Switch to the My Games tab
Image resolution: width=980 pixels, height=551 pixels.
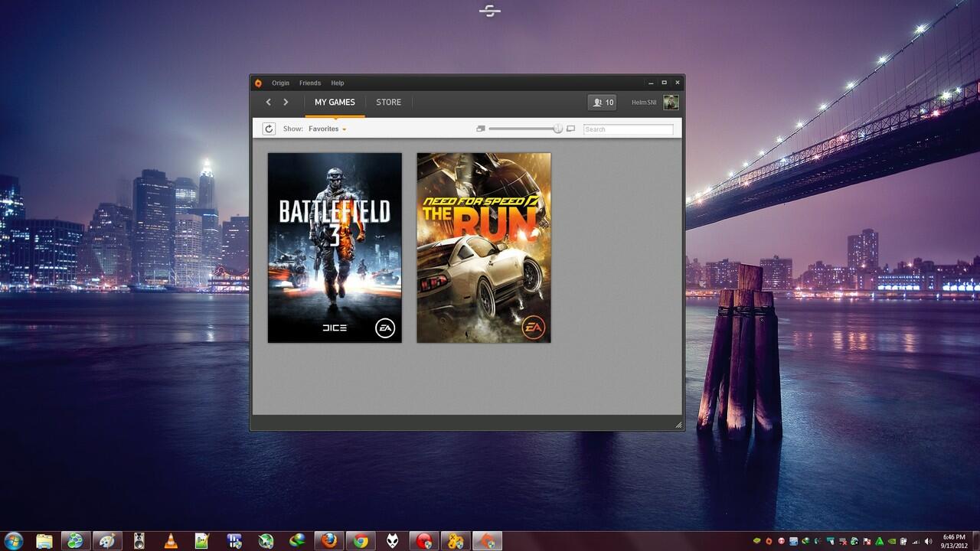[335, 103]
